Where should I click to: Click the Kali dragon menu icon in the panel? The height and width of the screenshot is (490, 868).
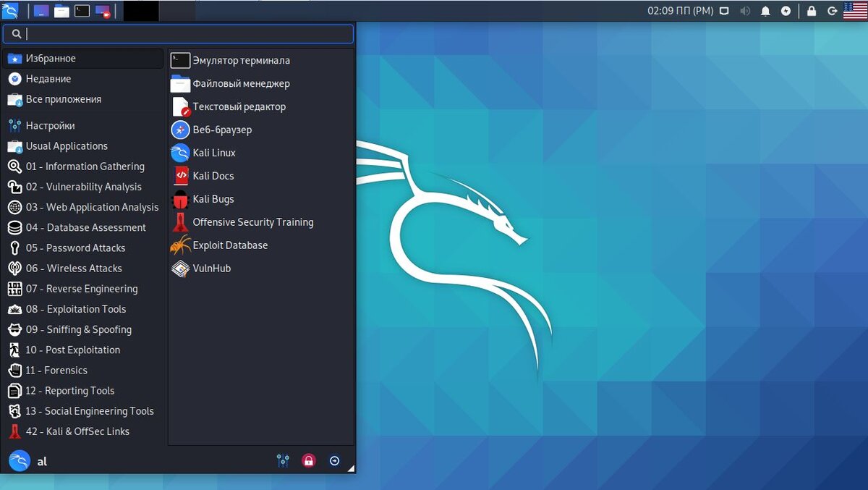coord(10,11)
